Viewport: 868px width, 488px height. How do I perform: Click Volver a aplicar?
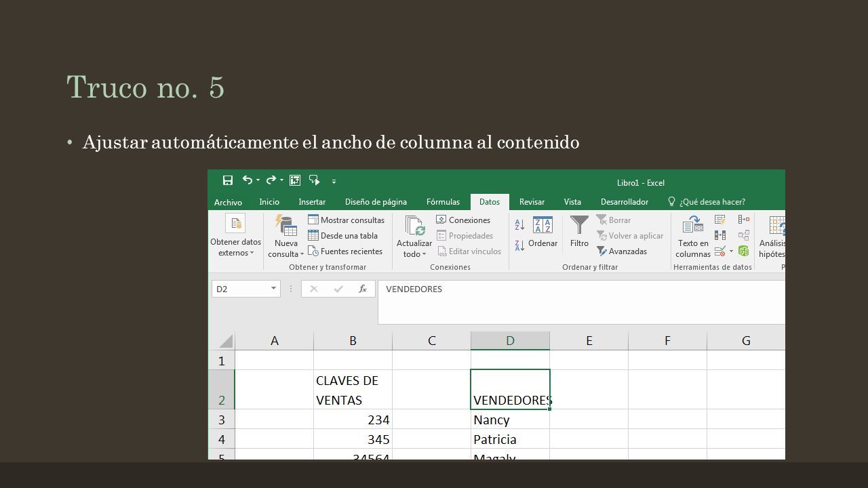coord(630,235)
